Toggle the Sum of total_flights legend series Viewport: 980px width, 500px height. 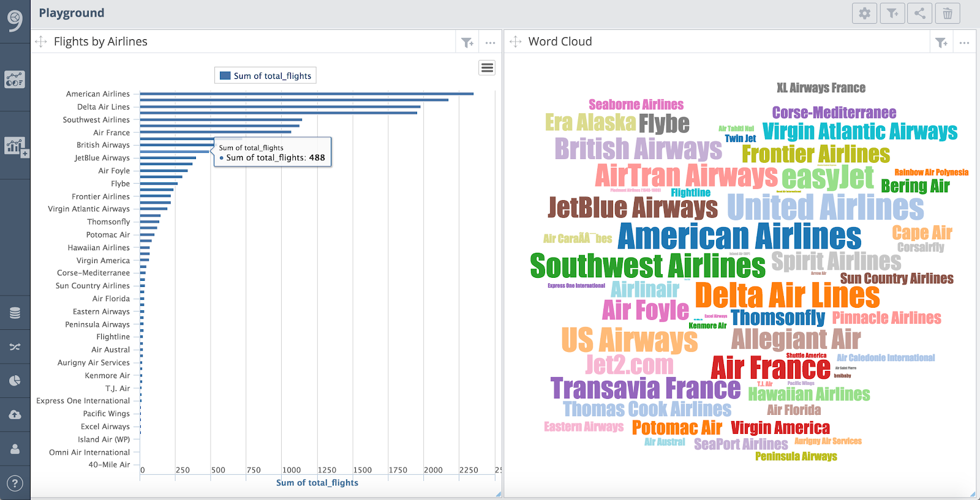[265, 75]
